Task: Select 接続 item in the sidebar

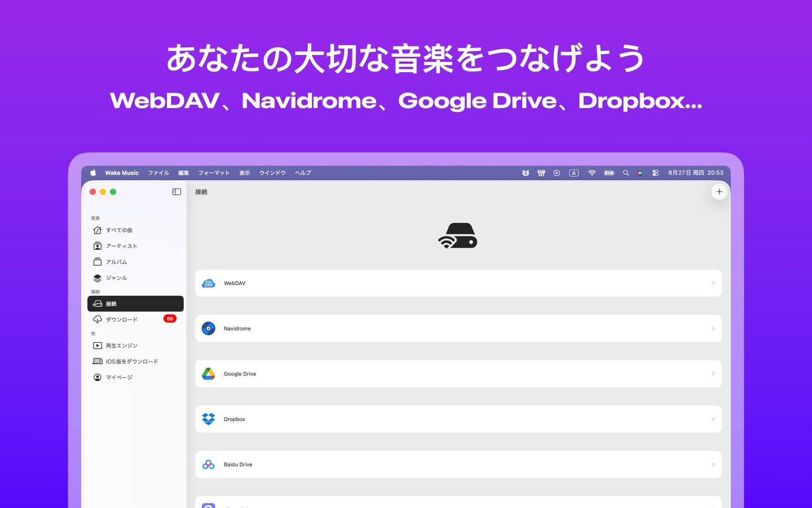Action: click(135, 304)
